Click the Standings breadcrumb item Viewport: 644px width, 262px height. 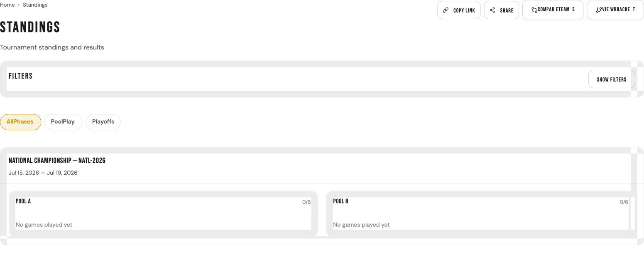tap(35, 5)
